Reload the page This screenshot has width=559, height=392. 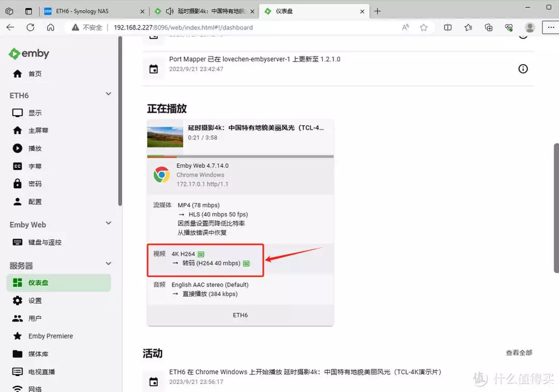[x=31, y=27]
